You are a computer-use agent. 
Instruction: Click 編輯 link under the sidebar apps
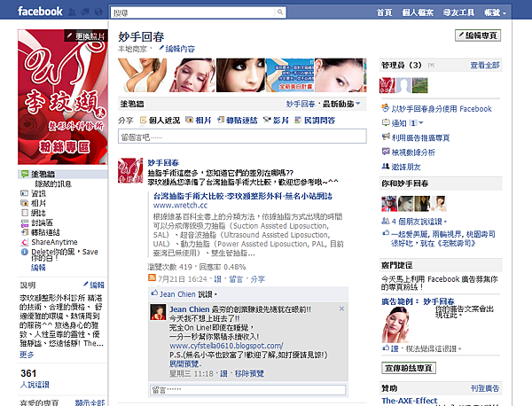point(38,268)
